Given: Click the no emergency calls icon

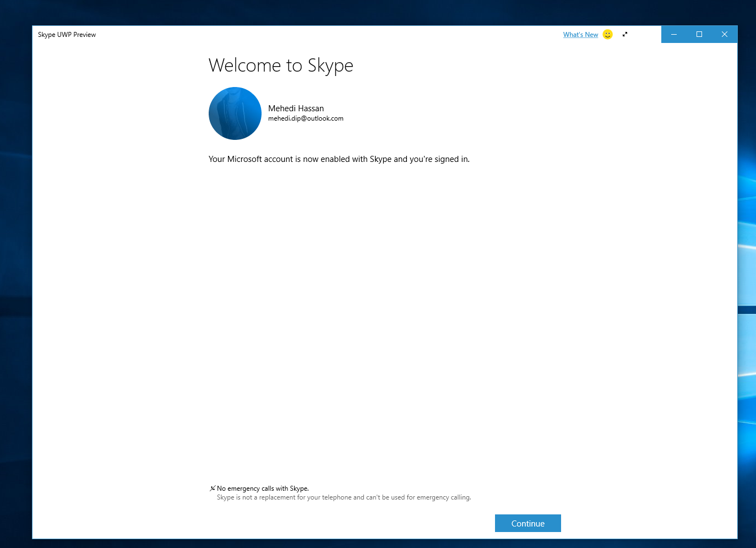Looking at the screenshot, I should pyautogui.click(x=213, y=489).
